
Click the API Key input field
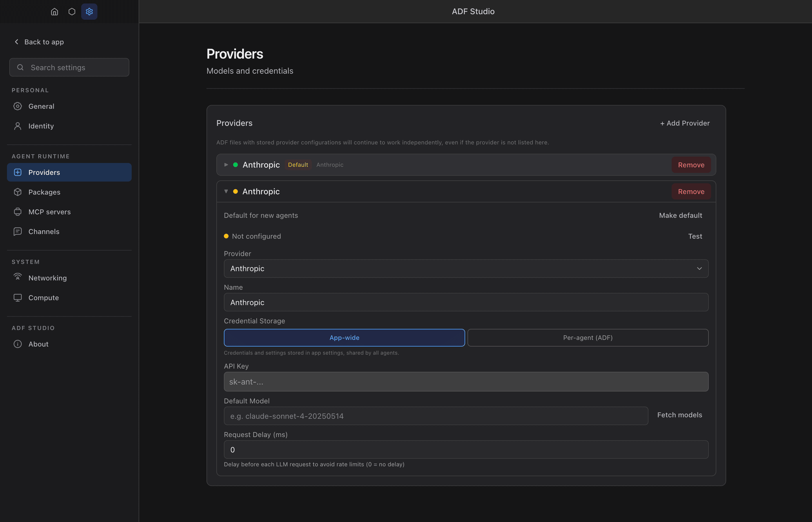(x=466, y=382)
